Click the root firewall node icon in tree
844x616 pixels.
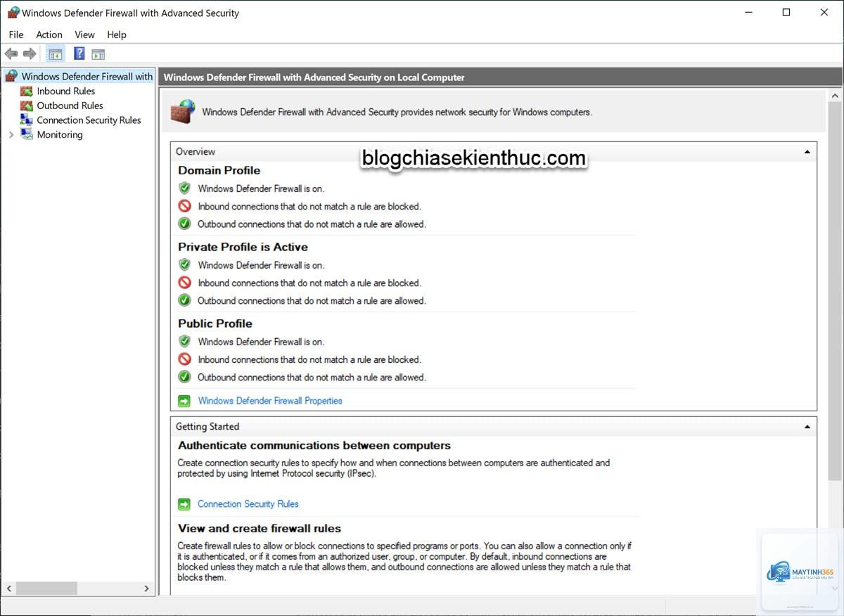point(11,76)
